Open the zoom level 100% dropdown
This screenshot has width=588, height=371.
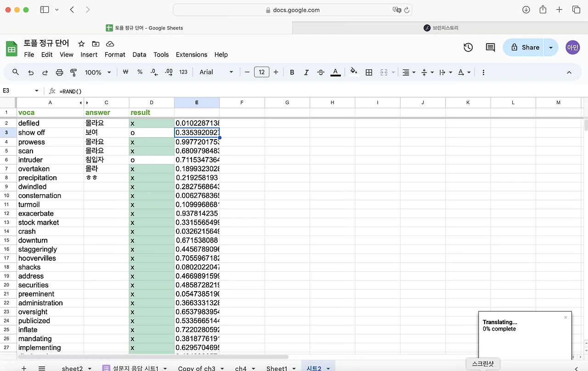pyautogui.click(x=98, y=72)
